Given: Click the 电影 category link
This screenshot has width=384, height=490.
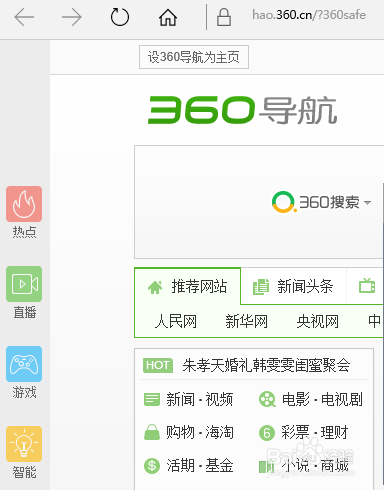Looking at the screenshot, I should point(296,399).
